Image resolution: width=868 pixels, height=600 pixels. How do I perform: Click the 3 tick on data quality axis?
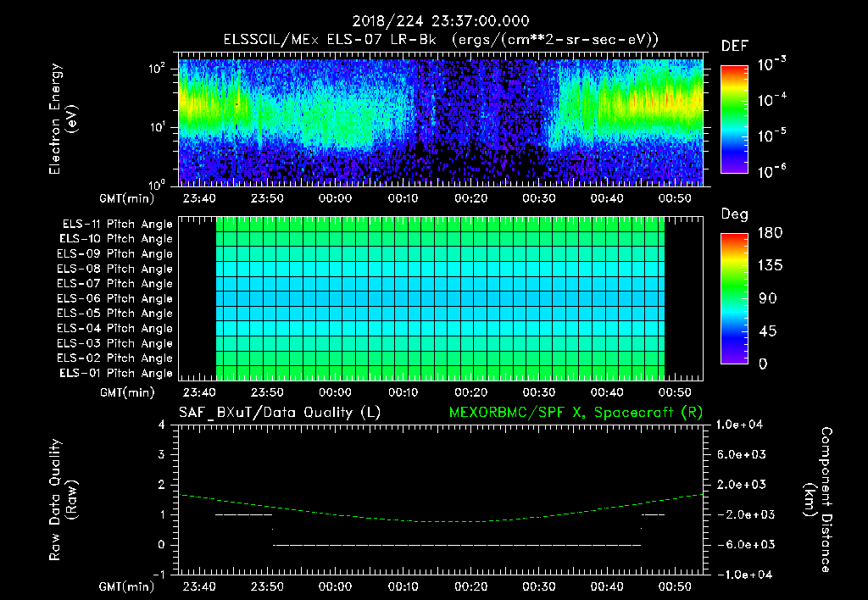(x=161, y=454)
